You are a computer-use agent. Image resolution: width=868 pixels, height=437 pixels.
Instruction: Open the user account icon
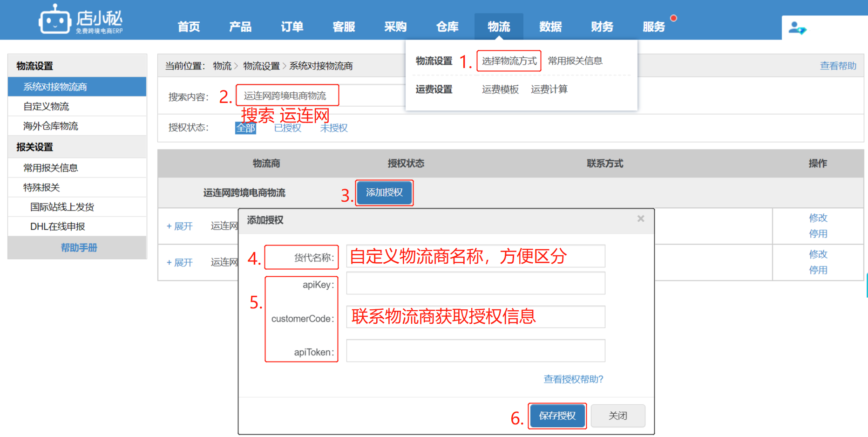coord(797,28)
